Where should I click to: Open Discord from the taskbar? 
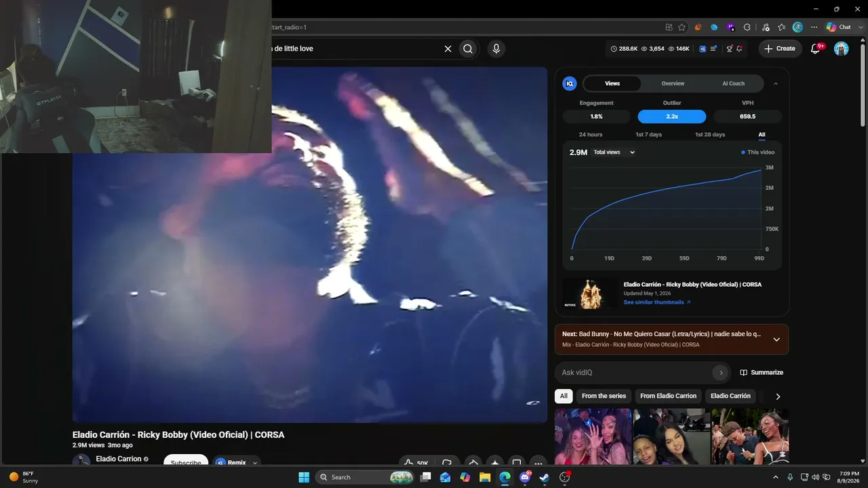pyautogui.click(x=525, y=477)
